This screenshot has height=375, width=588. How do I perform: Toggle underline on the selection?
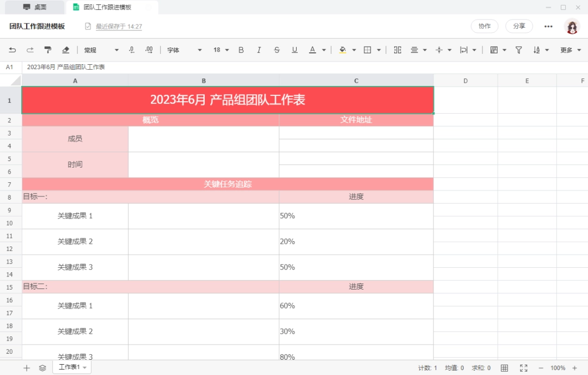coord(295,50)
